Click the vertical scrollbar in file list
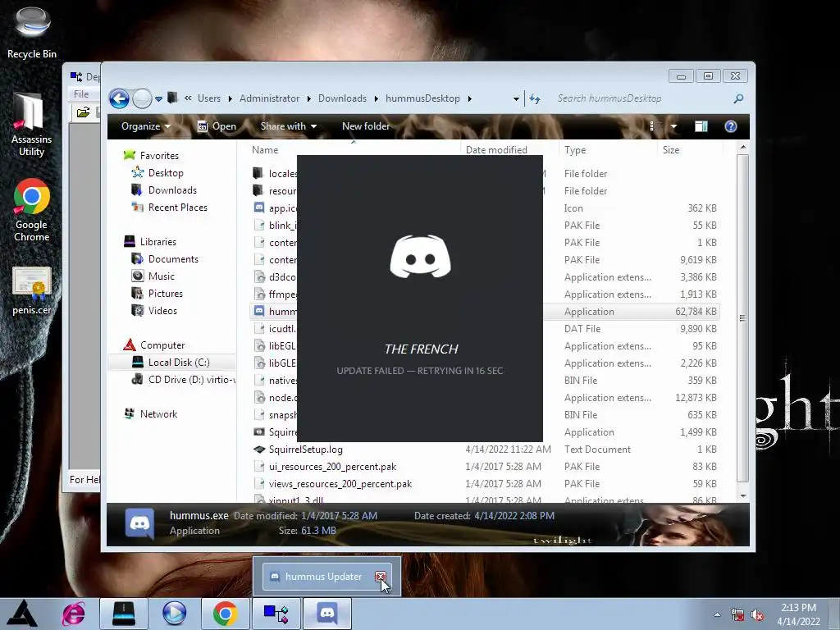Viewport: 840px width, 630px height. [742, 318]
